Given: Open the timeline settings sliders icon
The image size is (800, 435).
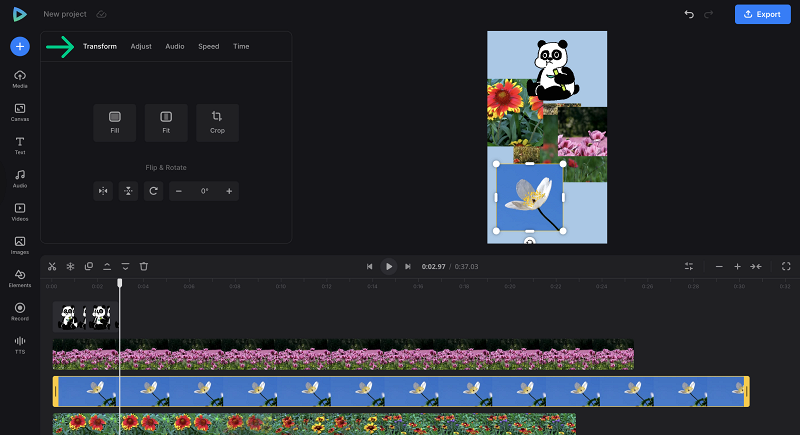Looking at the screenshot, I should pos(689,266).
